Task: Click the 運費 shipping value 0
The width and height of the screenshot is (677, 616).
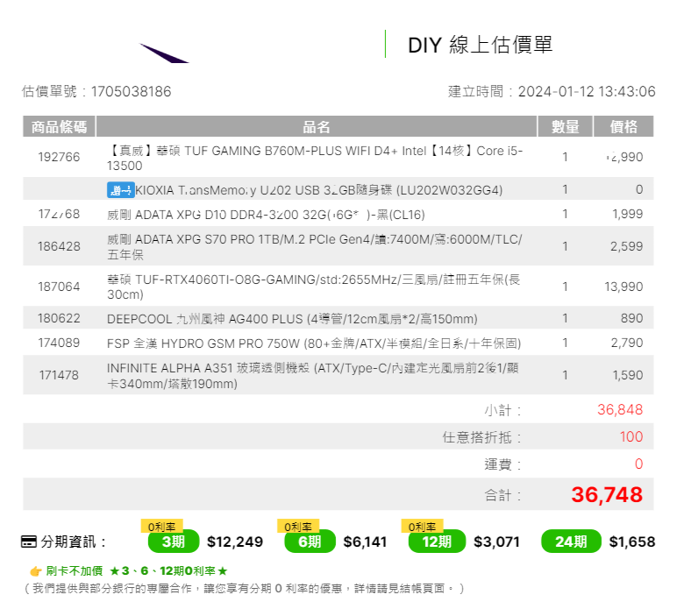Action: (x=639, y=464)
